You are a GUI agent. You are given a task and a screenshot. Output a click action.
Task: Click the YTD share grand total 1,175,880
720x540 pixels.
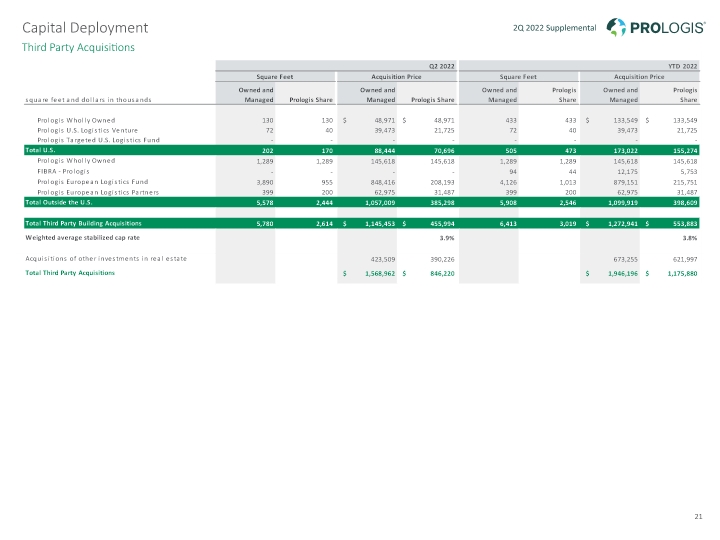click(682, 274)
